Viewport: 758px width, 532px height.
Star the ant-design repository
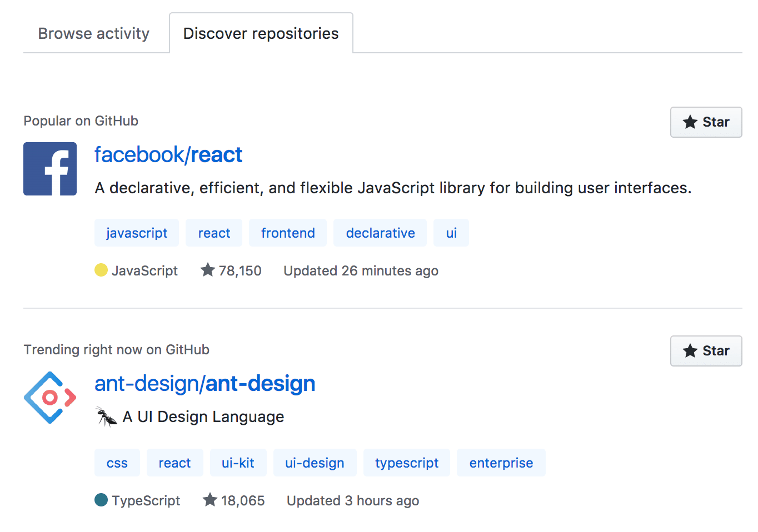coord(706,351)
